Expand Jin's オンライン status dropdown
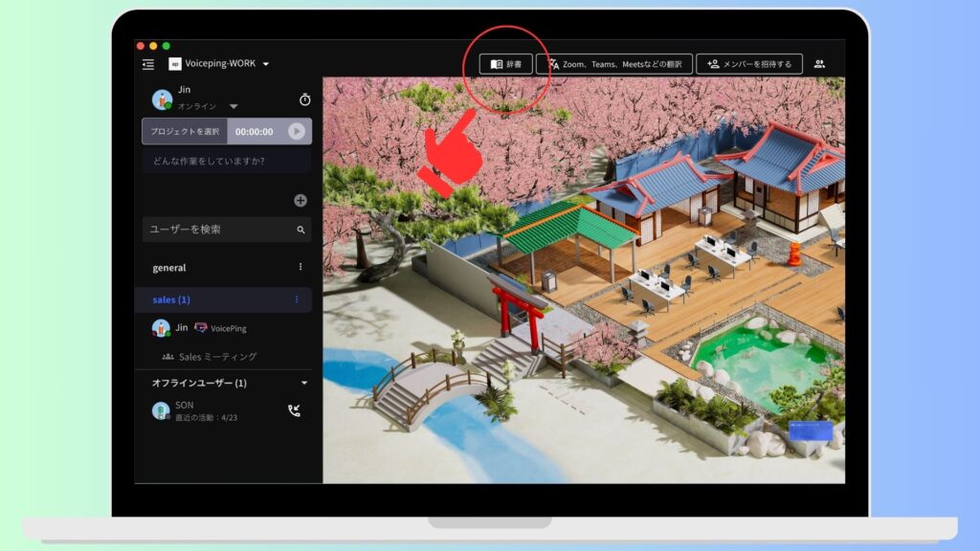This screenshot has height=551, width=980. click(x=233, y=106)
